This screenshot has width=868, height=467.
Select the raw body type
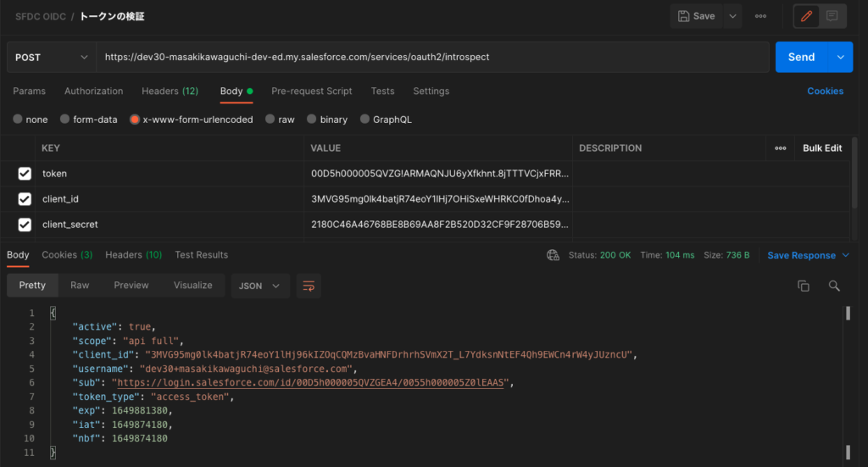click(x=280, y=120)
